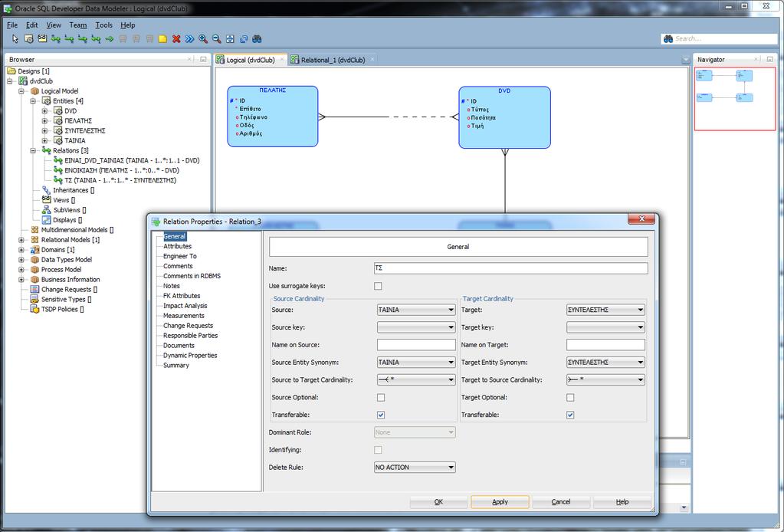Expand the Relational Models node
The height and width of the screenshot is (532, 784).
tap(21, 240)
